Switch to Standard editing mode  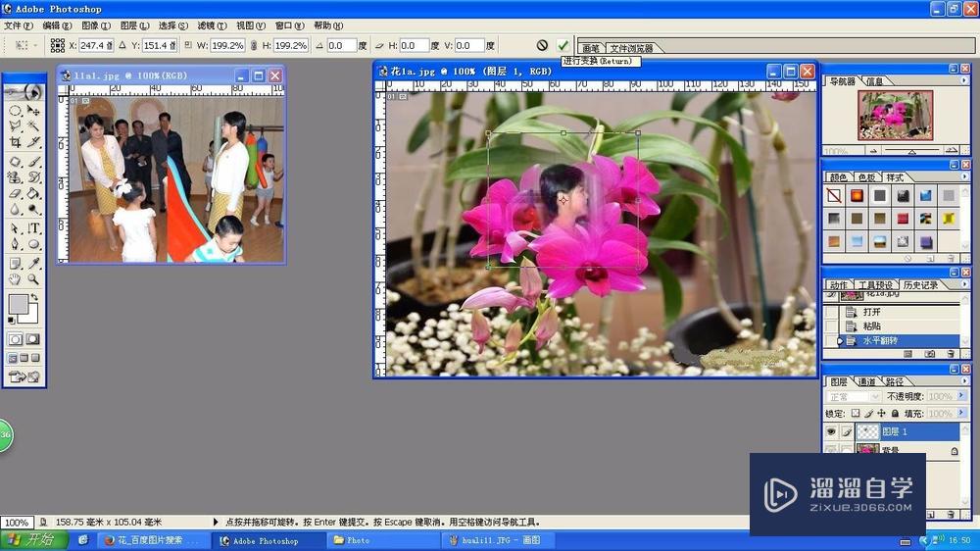click(16, 339)
